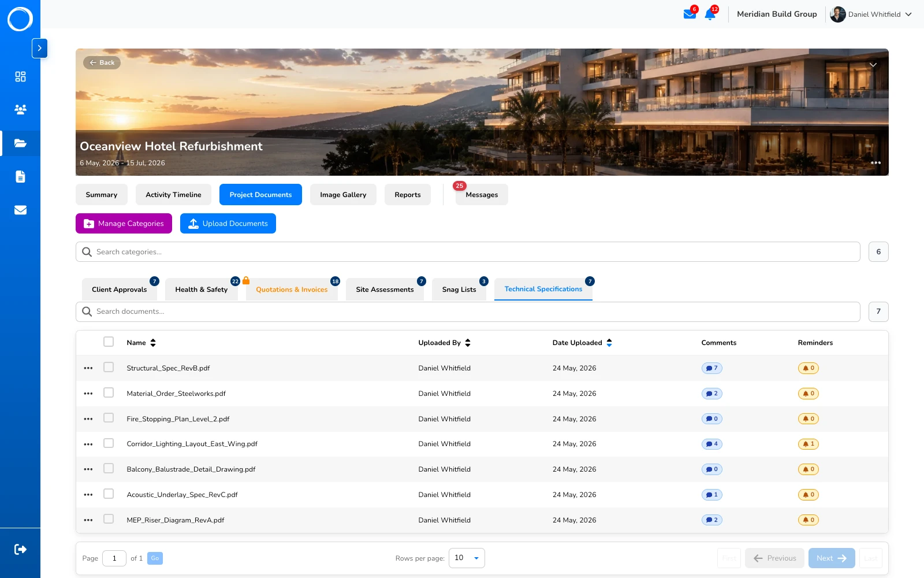
Task: View comments on Corridor_Lighting_Layout_East_Wing.pdf
Action: [x=711, y=444]
